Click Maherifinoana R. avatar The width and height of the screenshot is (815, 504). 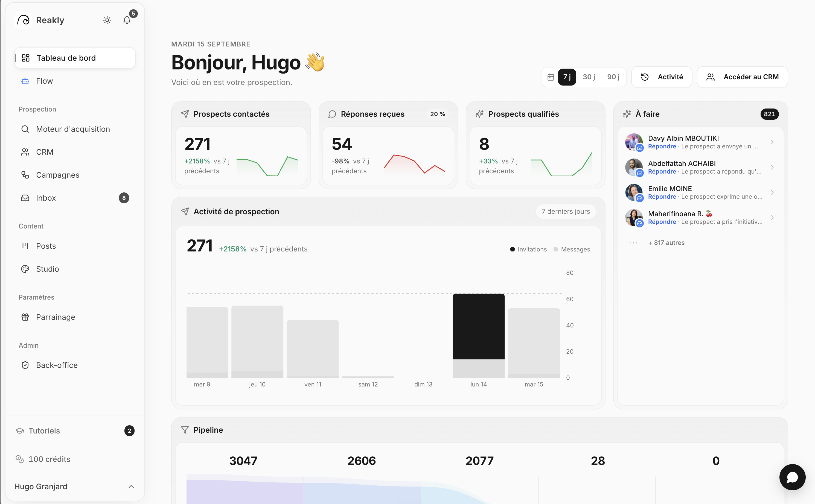[634, 218]
